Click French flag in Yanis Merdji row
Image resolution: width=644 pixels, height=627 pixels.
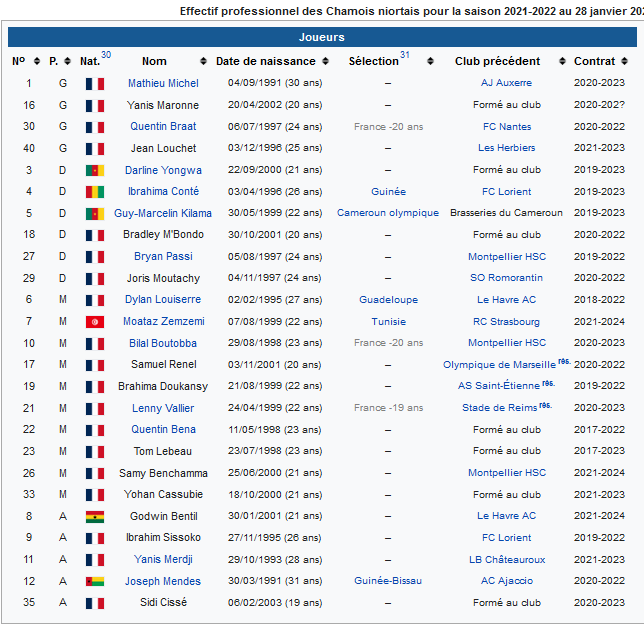[95, 560]
